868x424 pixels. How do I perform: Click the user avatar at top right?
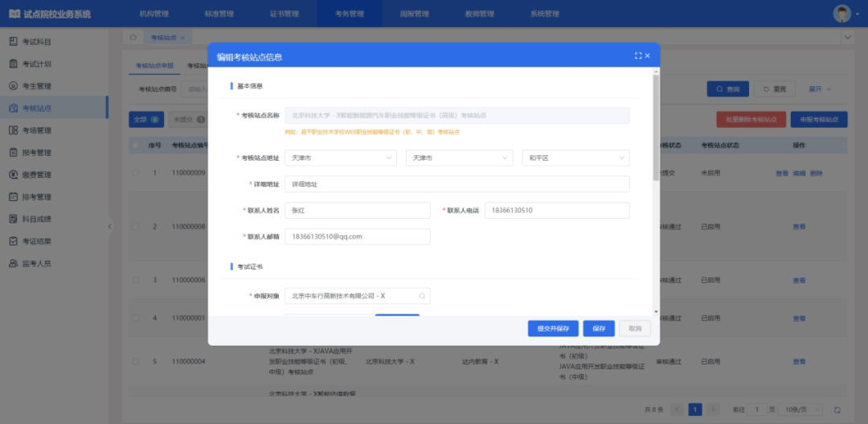842,14
